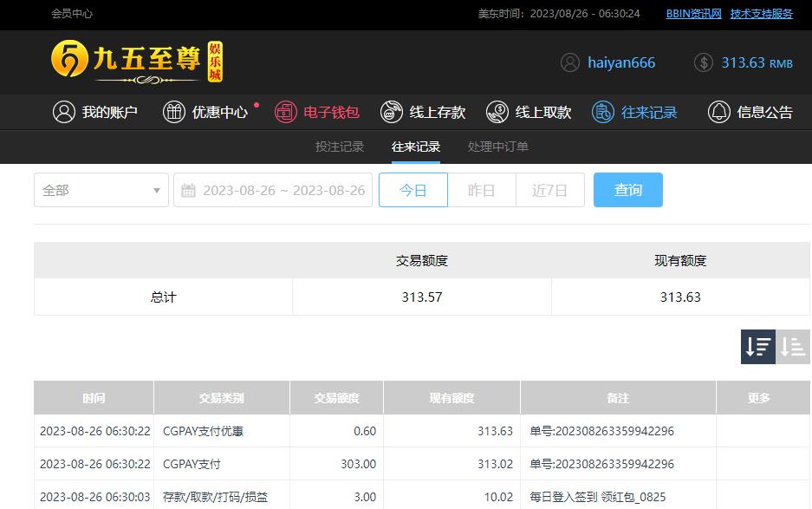Switch to 处理中订单 tab

click(x=498, y=147)
